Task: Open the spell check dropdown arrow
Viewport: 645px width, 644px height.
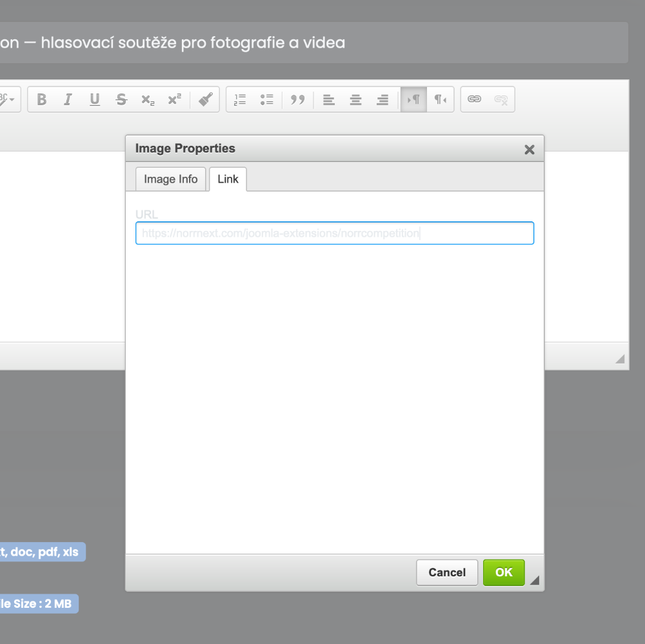Action: [x=12, y=99]
